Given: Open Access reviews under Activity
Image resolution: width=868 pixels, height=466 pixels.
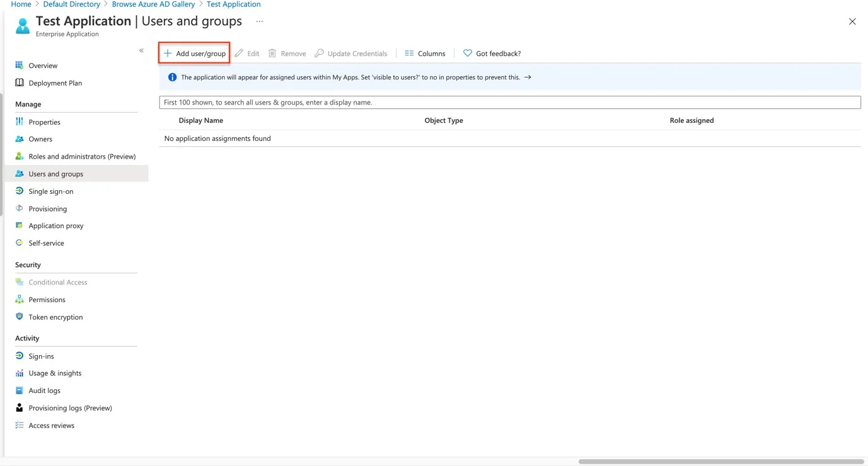Looking at the screenshot, I should (52, 426).
